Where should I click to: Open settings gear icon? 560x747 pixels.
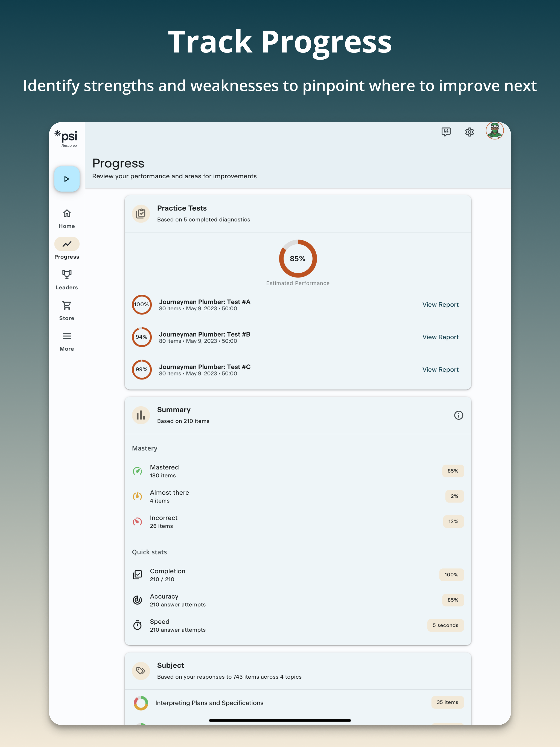point(469,132)
